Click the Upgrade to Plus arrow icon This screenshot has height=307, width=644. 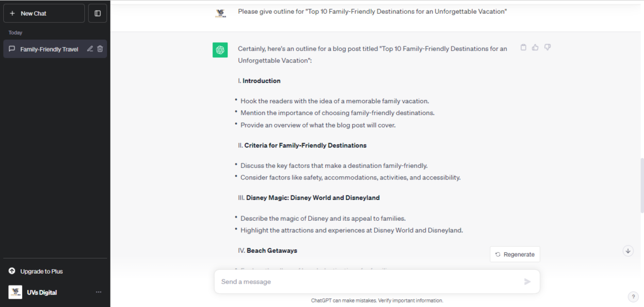point(12,271)
